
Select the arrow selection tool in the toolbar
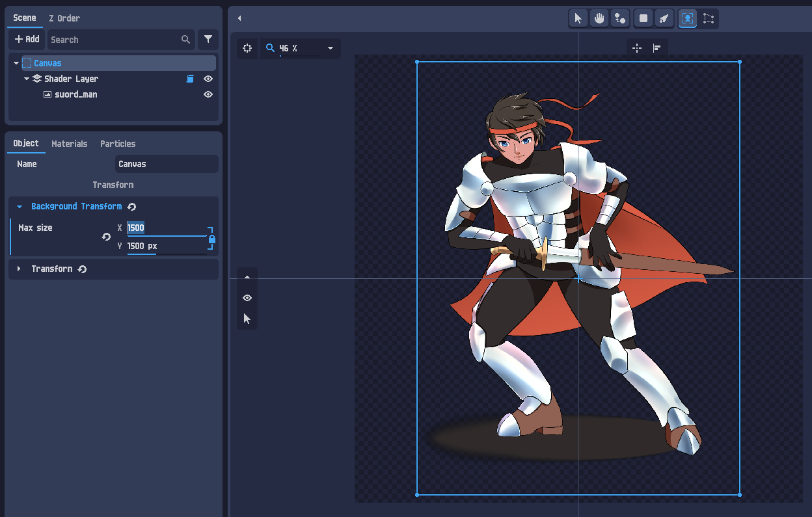pos(578,18)
